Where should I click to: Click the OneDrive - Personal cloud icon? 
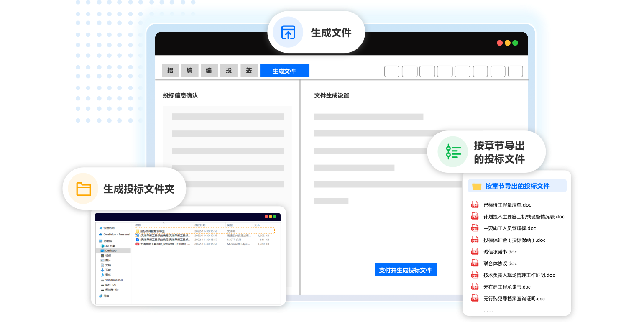pyautogui.click(x=101, y=235)
